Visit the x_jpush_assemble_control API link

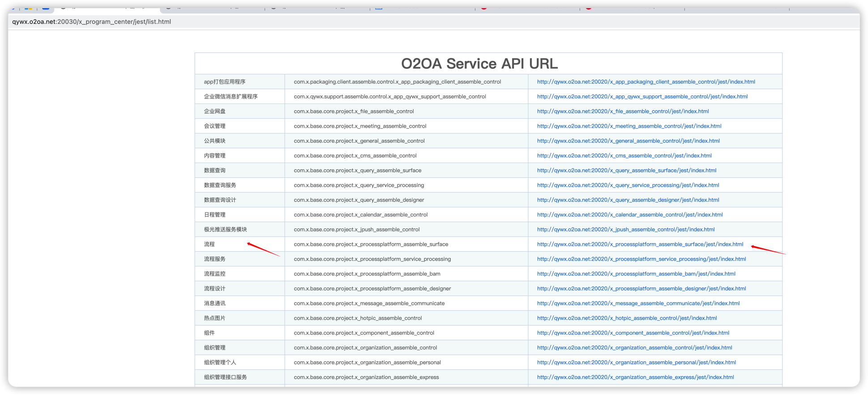(x=625, y=230)
